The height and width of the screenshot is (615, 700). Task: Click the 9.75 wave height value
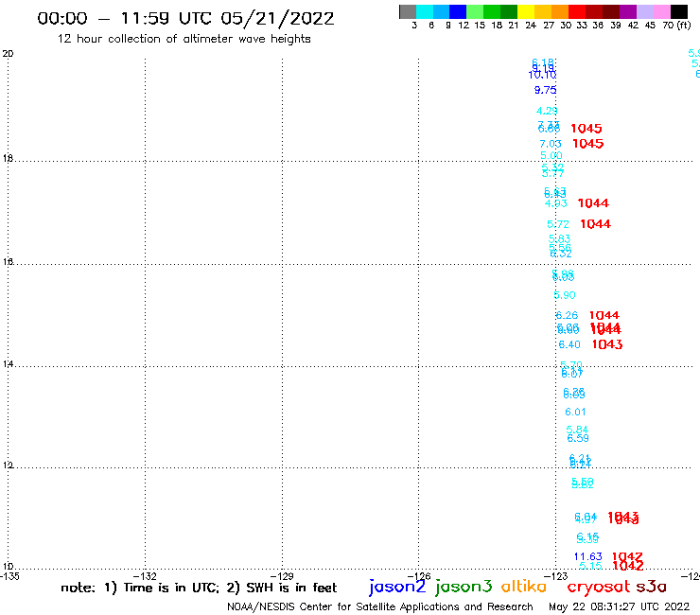click(x=546, y=90)
